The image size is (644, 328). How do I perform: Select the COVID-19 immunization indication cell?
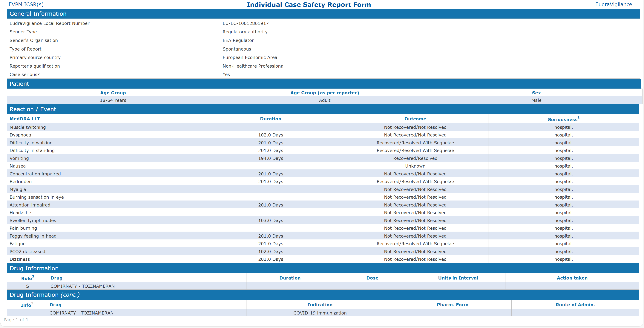click(320, 313)
